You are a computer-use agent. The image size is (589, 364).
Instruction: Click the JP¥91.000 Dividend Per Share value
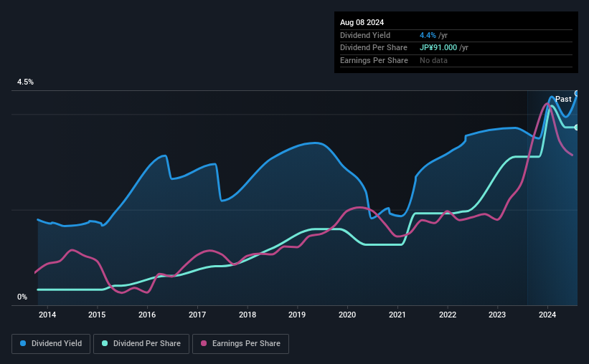pyautogui.click(x=438, y=48)
